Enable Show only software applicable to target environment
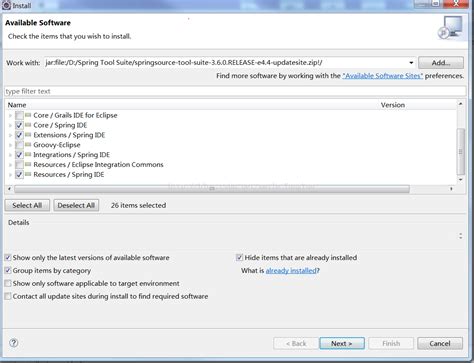The image size is (474, 363). 8,283
